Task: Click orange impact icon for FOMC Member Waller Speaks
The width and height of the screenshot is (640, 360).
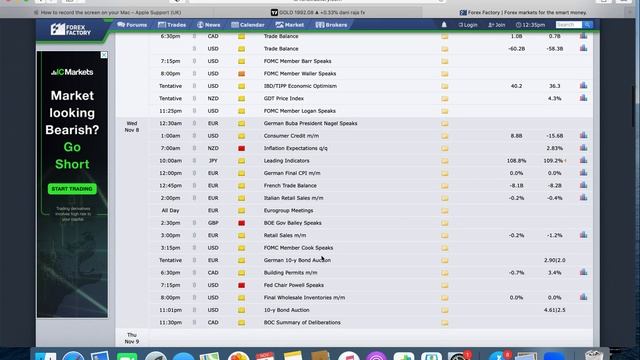Action: [x=242, y=74]
